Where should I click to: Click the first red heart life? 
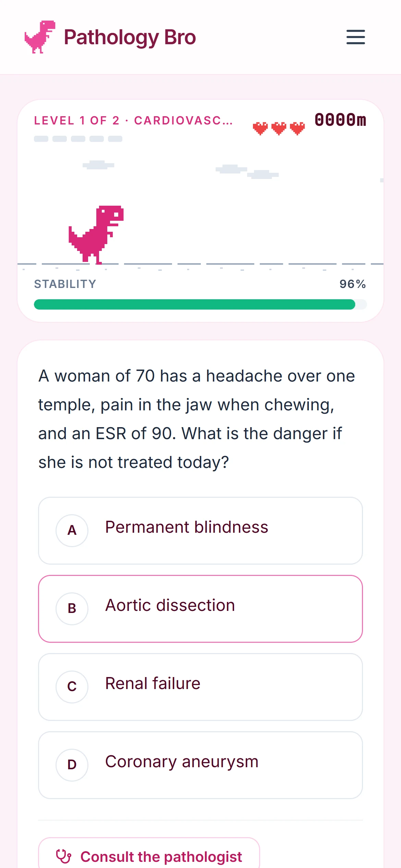point(260,128)
